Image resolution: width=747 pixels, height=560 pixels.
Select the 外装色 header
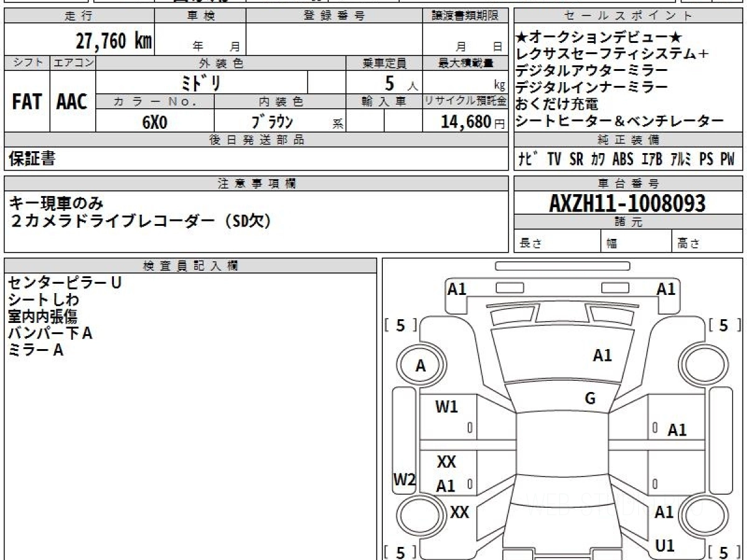pos(221,63)
